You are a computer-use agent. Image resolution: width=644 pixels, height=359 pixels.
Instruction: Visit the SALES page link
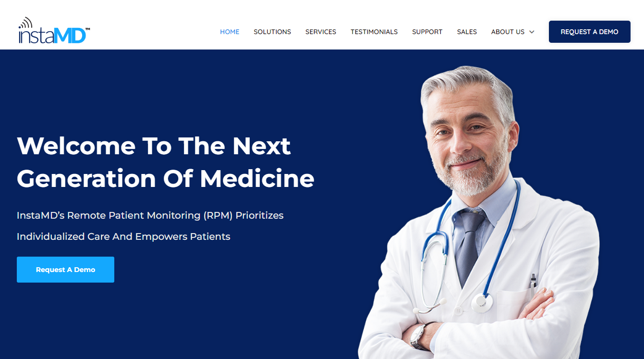467,32
